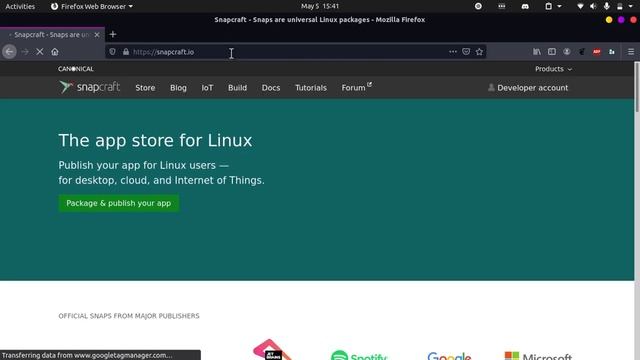Click Package & publish your app
This screenshot has width=640, height=360.
click(118, 203)
